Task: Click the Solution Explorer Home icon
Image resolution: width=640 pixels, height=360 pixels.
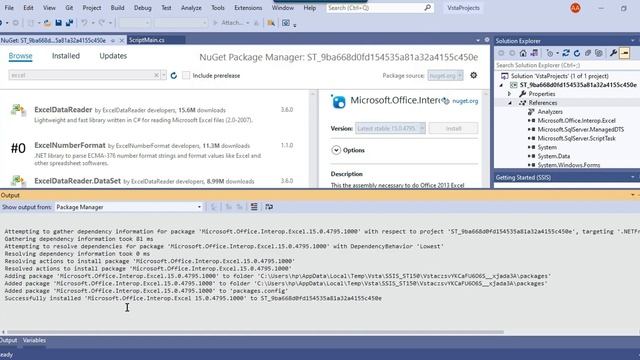Action: point(523,53)
